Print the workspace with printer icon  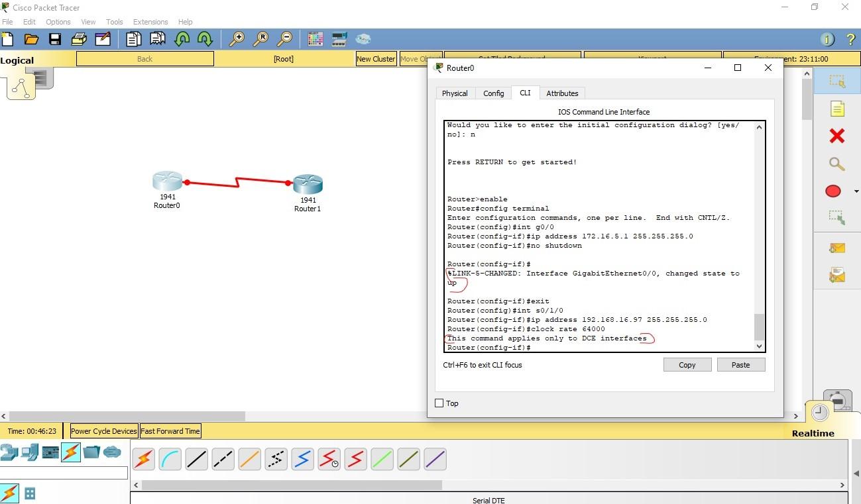click(x=79, y=39)
